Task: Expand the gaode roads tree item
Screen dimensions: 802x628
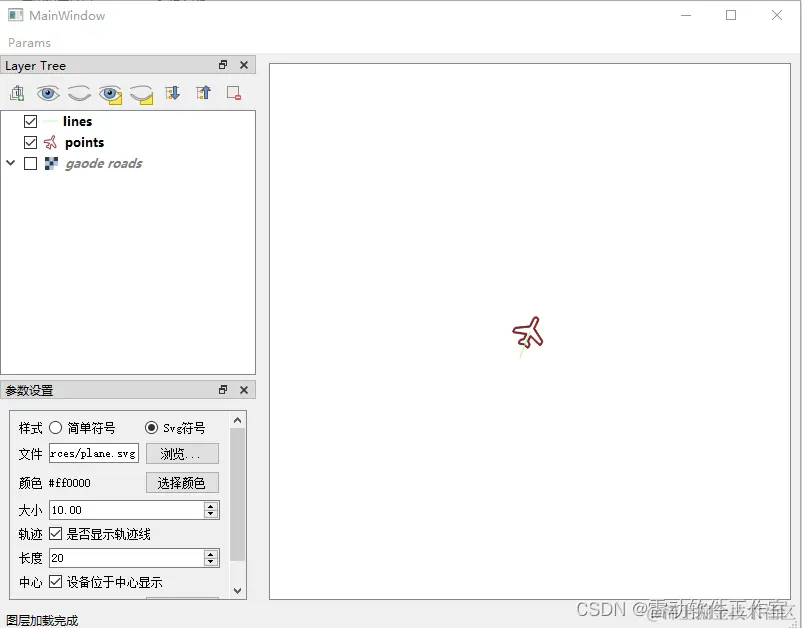Action: click(x=11, y=163)
